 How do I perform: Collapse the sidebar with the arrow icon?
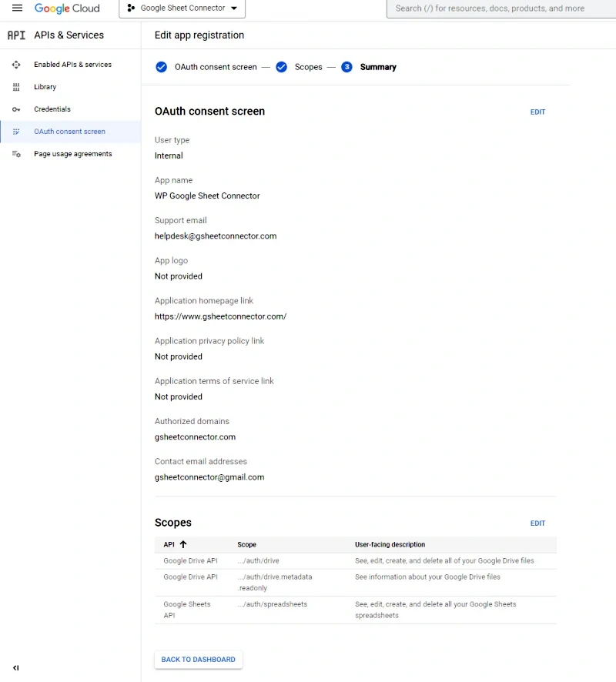point(15,668)
